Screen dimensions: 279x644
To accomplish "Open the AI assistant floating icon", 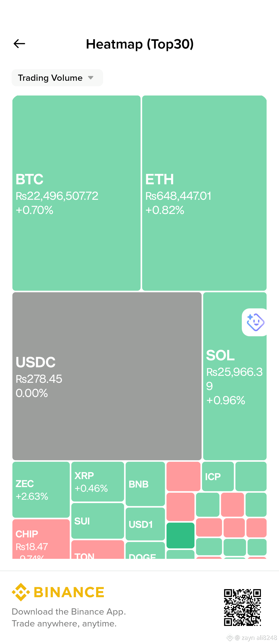I will click(255, 322).
